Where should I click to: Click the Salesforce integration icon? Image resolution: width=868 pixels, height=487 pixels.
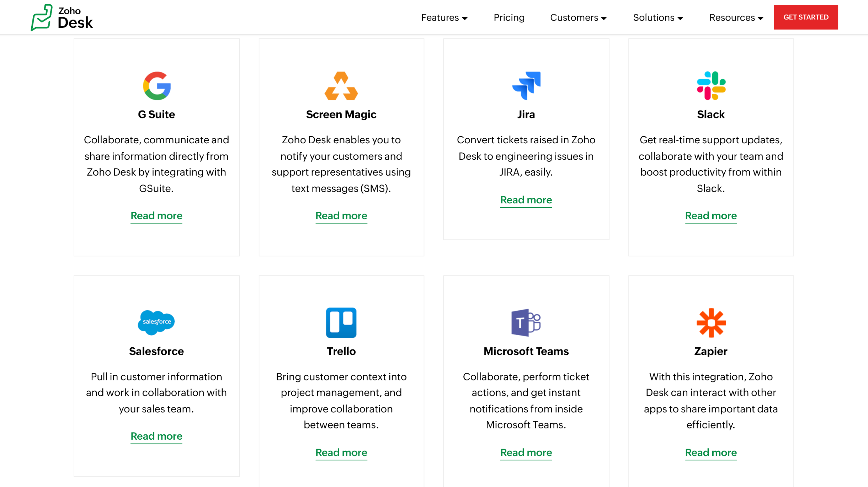click(156, 322)
